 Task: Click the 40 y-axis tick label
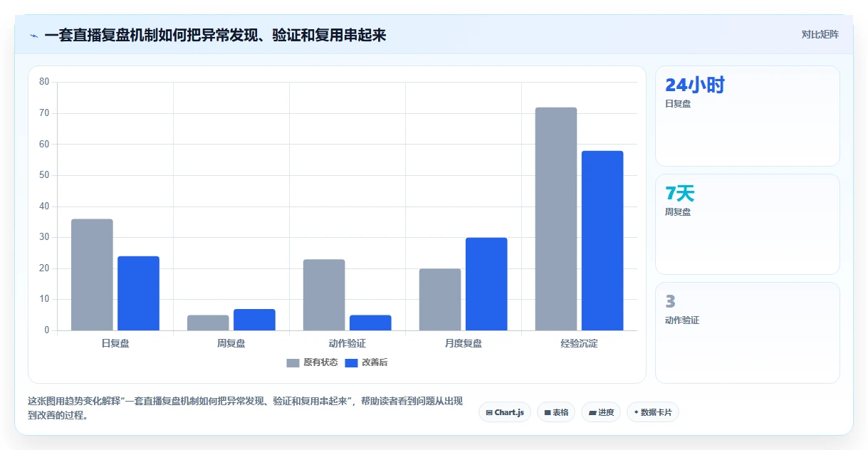tap(44, 206)
